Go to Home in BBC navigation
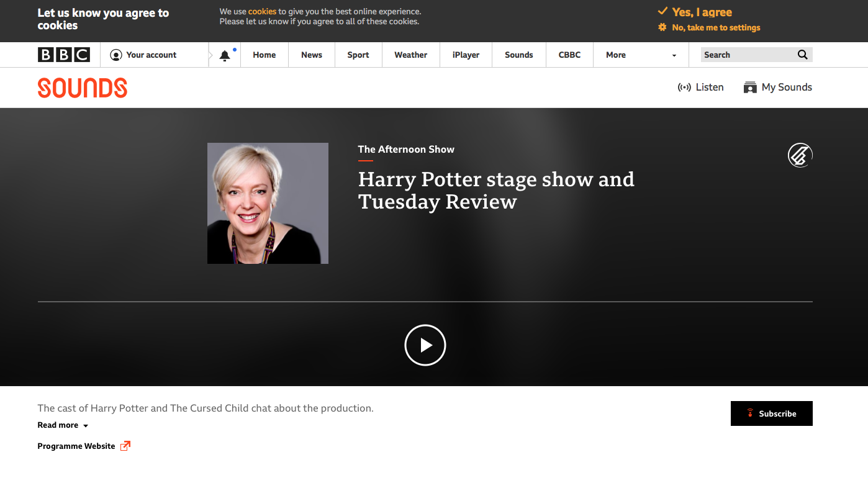This screenshot has width=868, height=483. point(264,55)
